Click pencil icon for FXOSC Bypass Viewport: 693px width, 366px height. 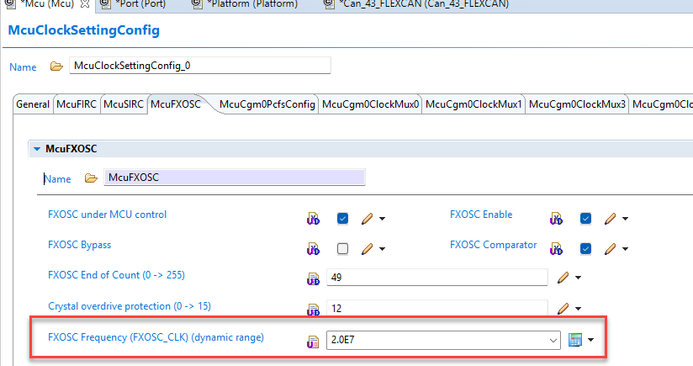(x=367, y=249)
